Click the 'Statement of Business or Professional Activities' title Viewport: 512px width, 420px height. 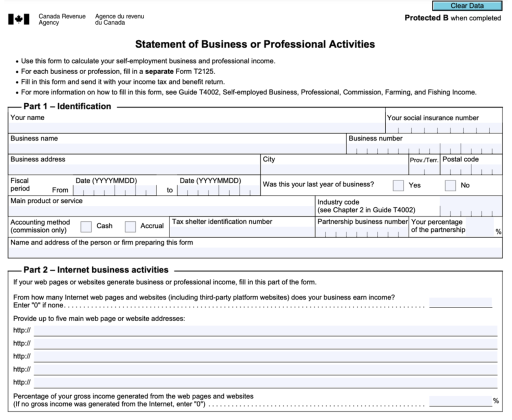pyautogui.click(x=255, y=44)
